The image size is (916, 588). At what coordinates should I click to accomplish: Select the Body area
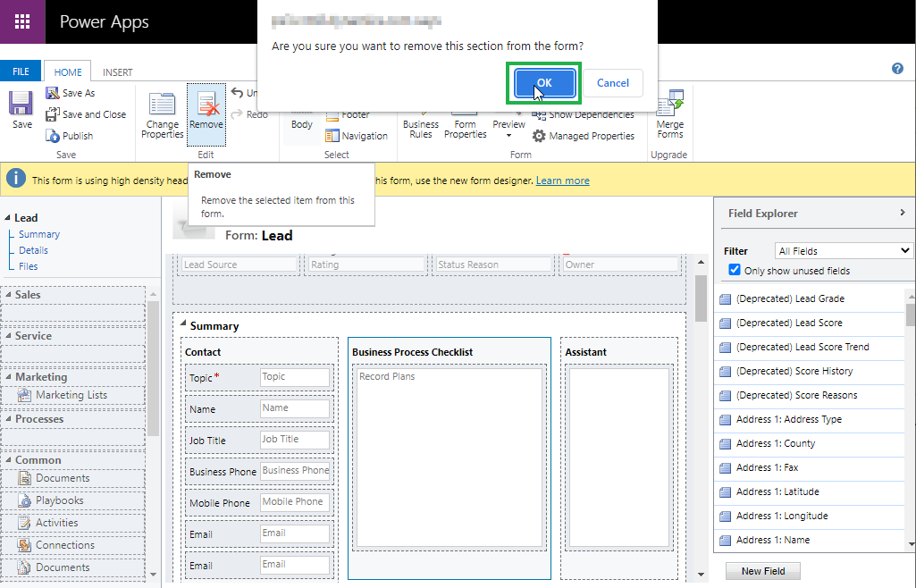302,124
